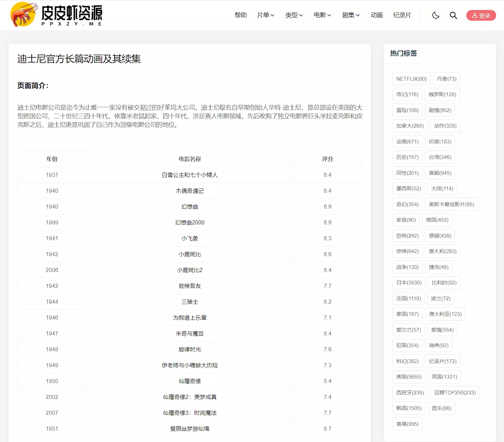Open the 帮助 help page

(240, 15)
